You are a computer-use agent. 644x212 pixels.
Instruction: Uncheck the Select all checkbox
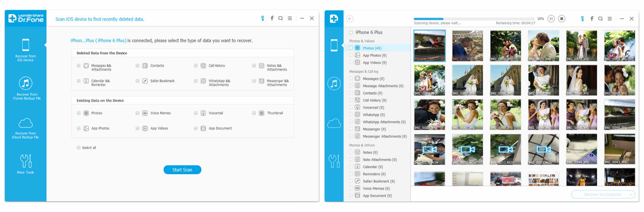click(x=79, y=147)
